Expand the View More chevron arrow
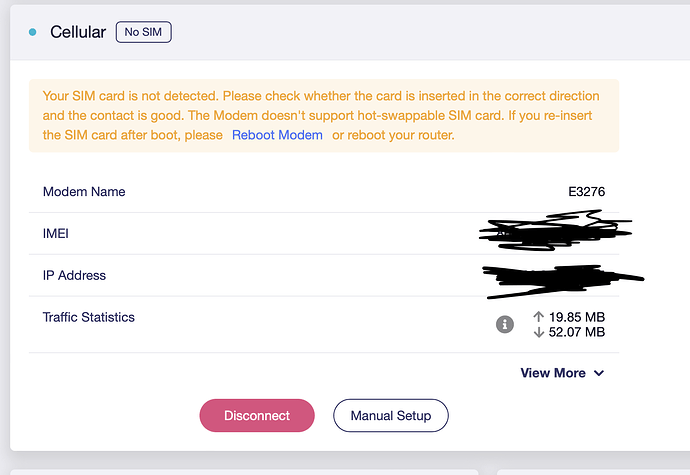 tap(599, 373)
